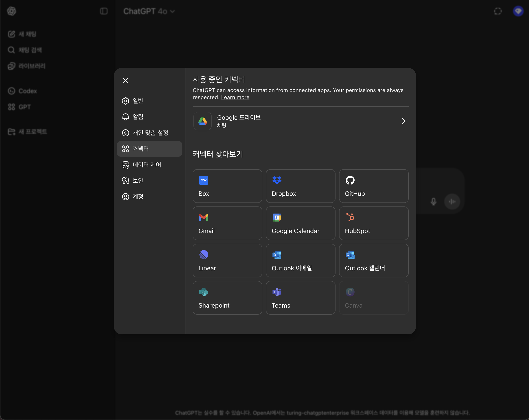529x420 pixels.
Task: Toggle the sidebar collapse icon
Action: tap(104, 11)
